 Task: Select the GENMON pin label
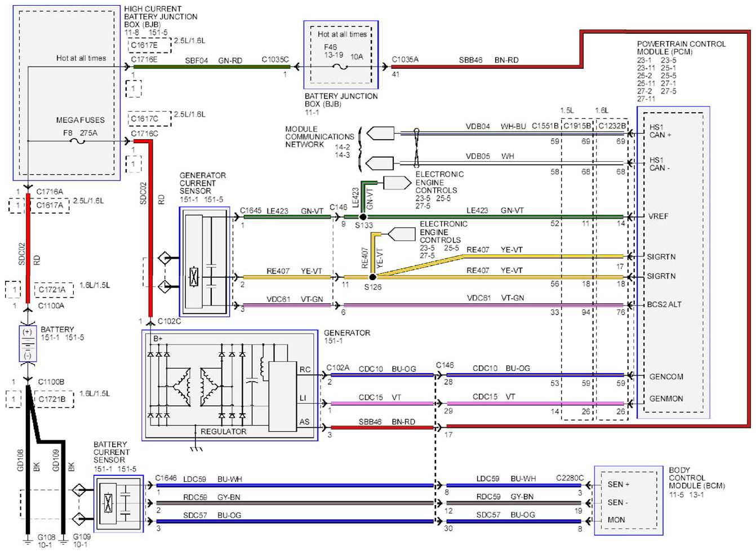(666, 399)
